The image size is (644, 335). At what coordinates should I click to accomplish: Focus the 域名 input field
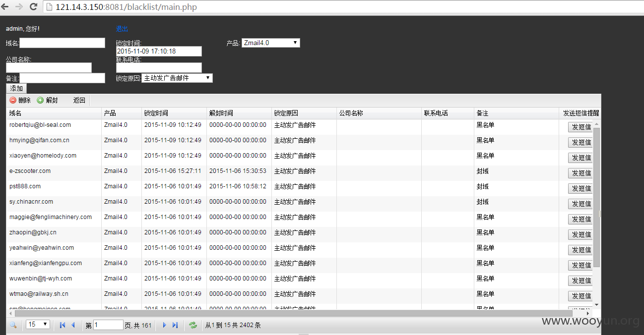(62, 43)
